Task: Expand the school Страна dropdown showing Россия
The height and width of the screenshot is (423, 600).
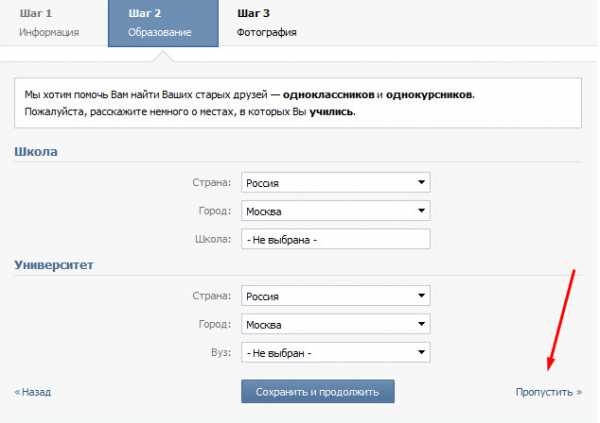Action: pos(336,183)
